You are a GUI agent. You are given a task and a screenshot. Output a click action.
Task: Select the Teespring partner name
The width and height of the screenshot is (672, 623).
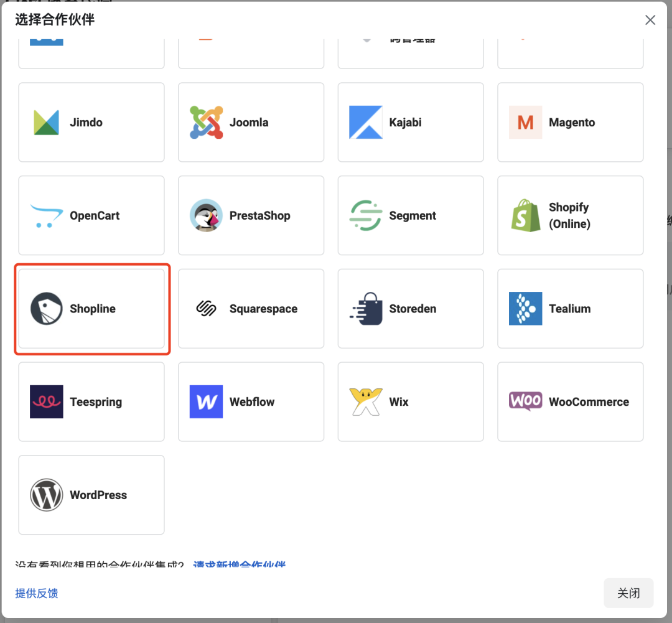(x=96, y=402)
